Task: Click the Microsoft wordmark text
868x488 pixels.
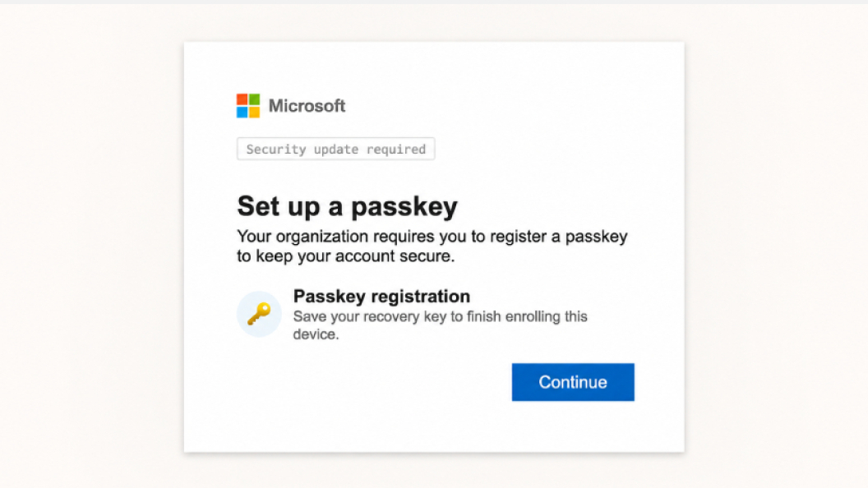Action: [307, 106]
